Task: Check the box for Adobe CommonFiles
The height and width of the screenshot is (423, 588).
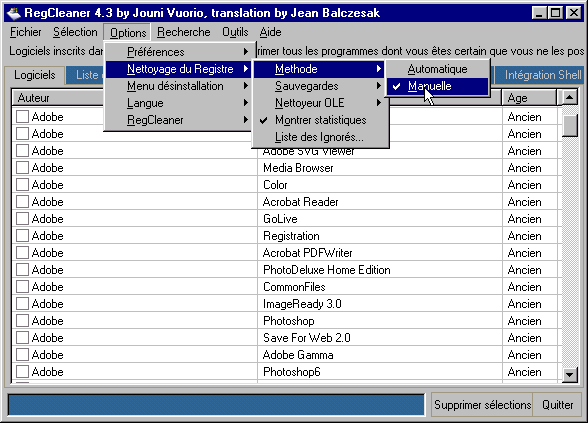Action: point(22,287)
